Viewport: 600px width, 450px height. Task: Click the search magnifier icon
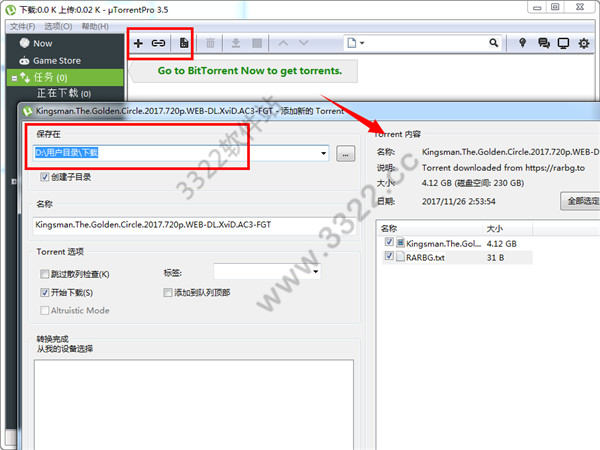(x=494, y=43)
